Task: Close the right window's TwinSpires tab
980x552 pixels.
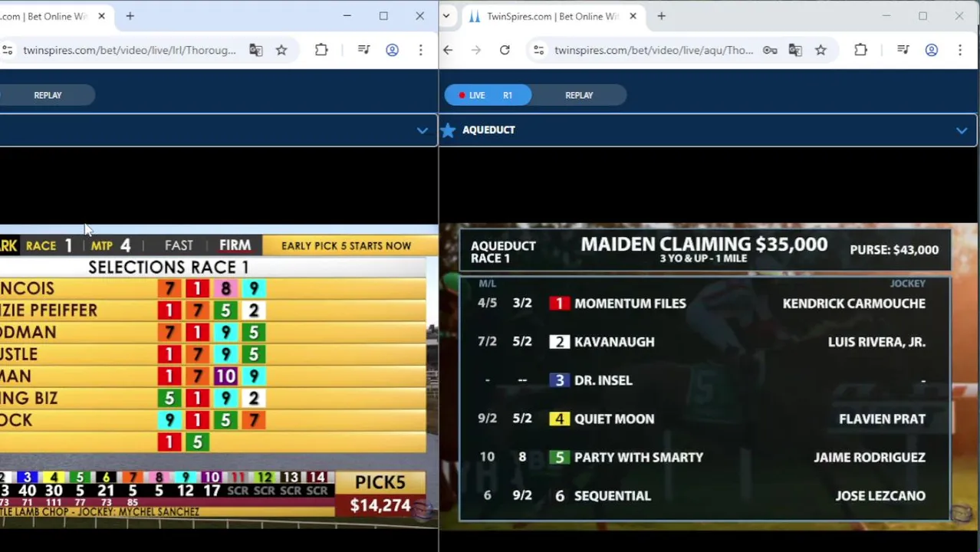Action: click(633, 16)
